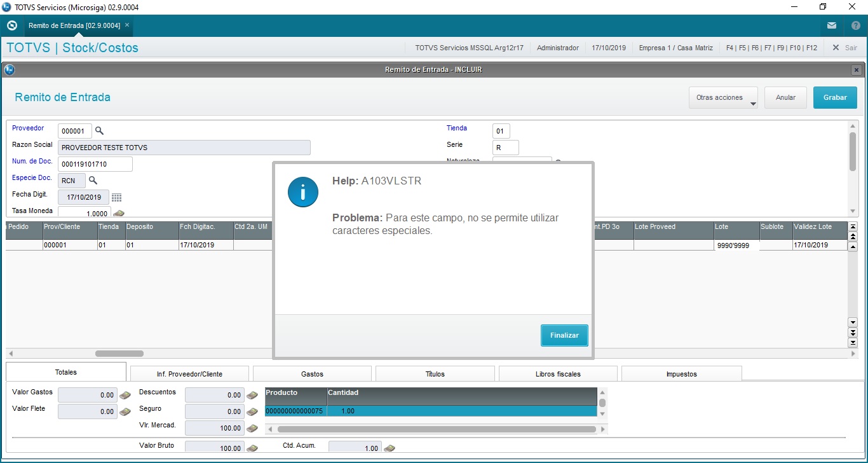Screen dimensions: 868x463
Task: Click the Prov/Cliente cell 000001
Action: coord(70,245)
